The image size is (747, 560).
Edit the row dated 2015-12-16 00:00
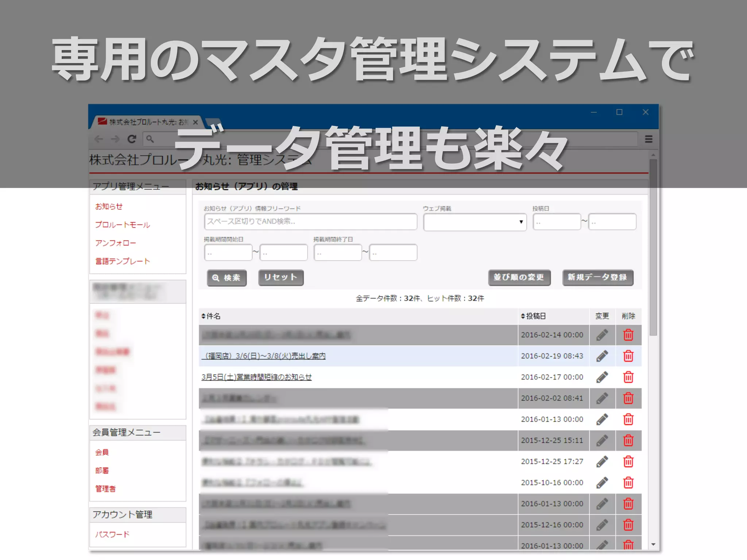[602, 525]
